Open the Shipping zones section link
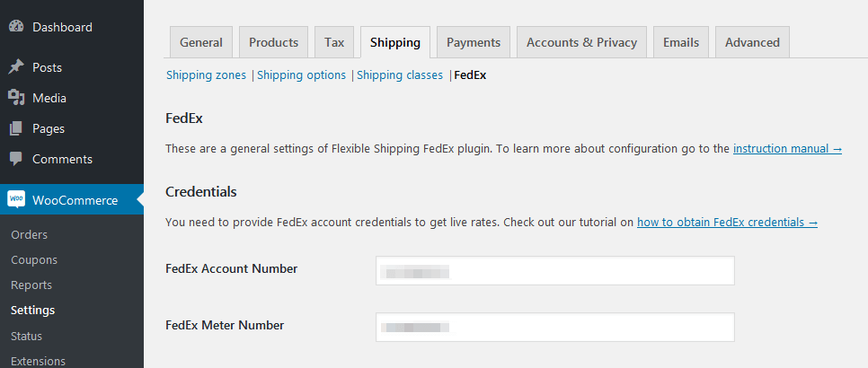The height and width of the screenshot is (368, 868). [206, 75]
